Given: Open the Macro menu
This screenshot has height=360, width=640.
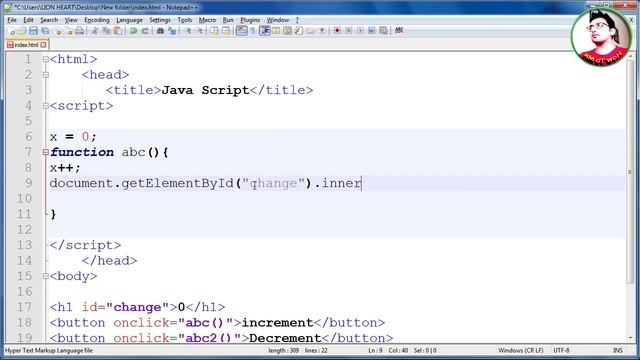Looking at the screenshot, I should point(207,20).
